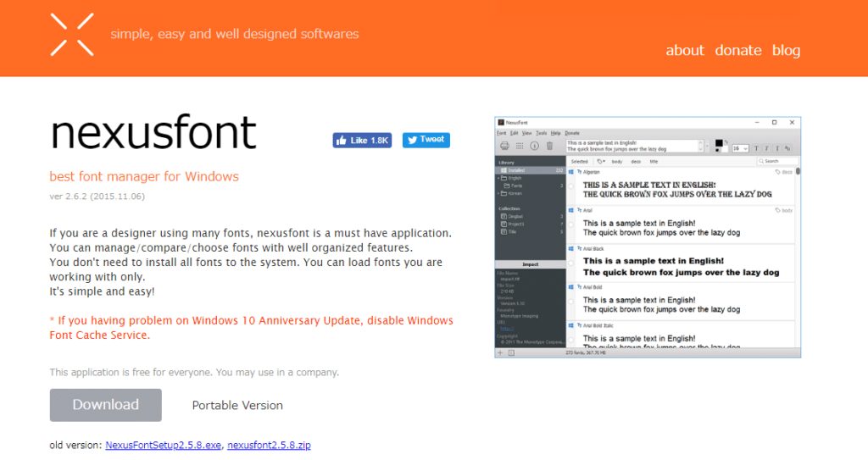Click the Impact font info header
The width and height of the screenshot is (868, 460).
pos(531,264)
